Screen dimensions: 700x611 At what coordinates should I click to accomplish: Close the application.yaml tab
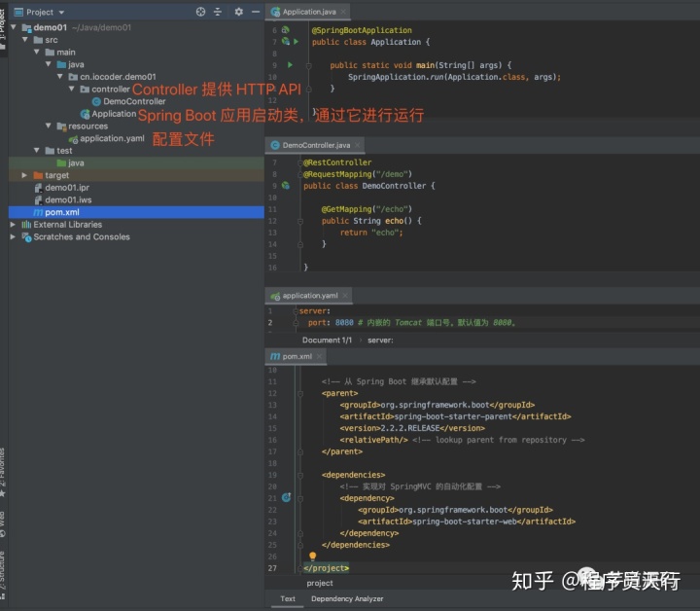pyautogui.click(x=345, y=296)
